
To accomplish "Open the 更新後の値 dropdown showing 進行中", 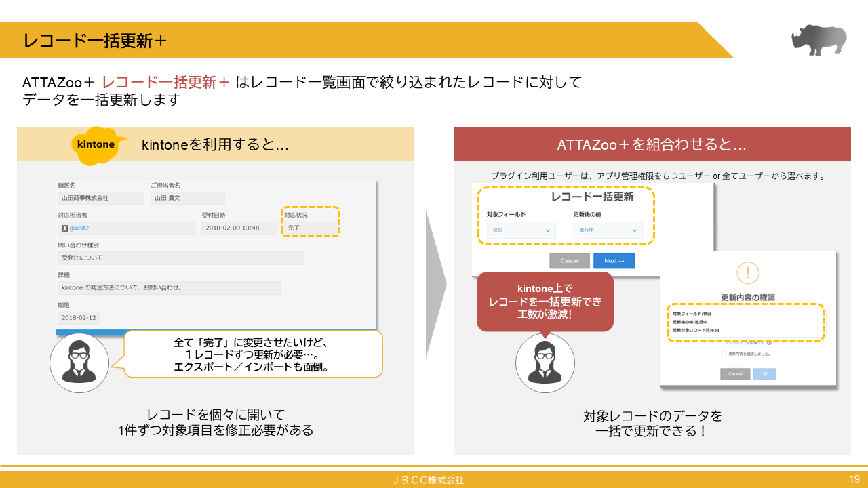I will click(x=608, y=230).
